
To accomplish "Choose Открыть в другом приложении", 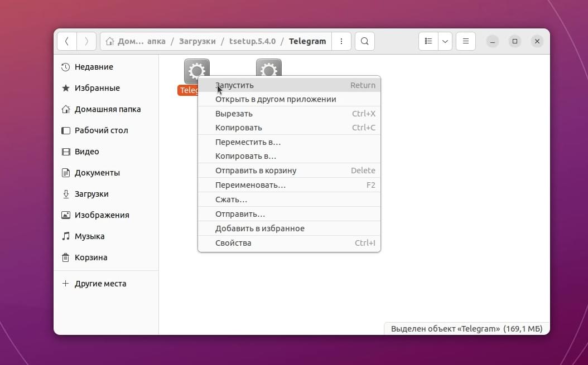I will click(289, 99).
